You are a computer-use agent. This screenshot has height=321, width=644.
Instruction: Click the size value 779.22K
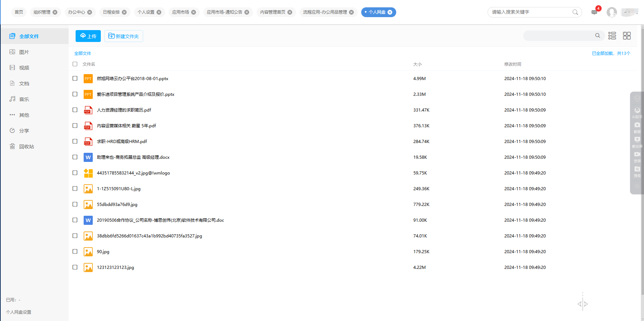coord(421,205)
